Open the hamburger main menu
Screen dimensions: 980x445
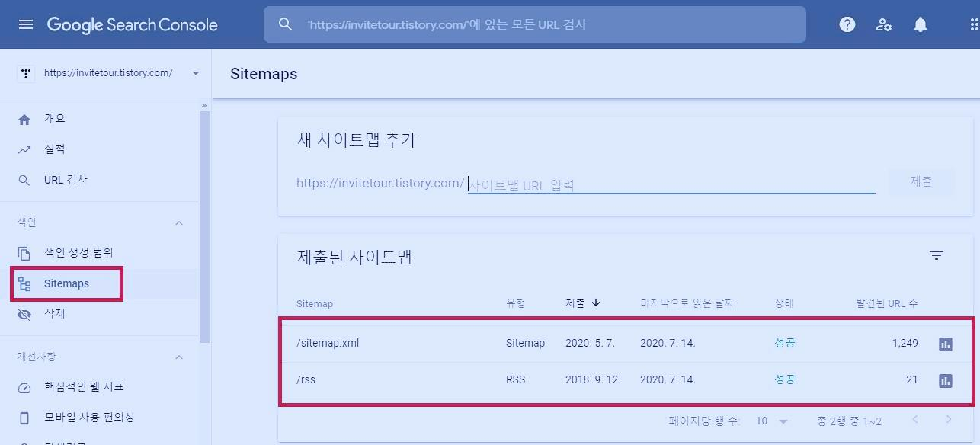pos(26,24)
